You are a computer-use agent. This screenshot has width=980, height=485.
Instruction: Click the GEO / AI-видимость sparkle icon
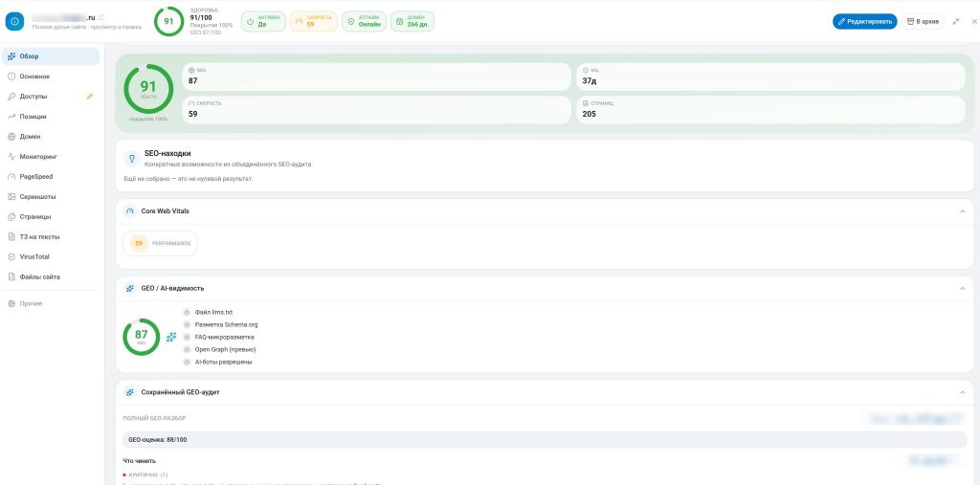(x=130, y=289)
